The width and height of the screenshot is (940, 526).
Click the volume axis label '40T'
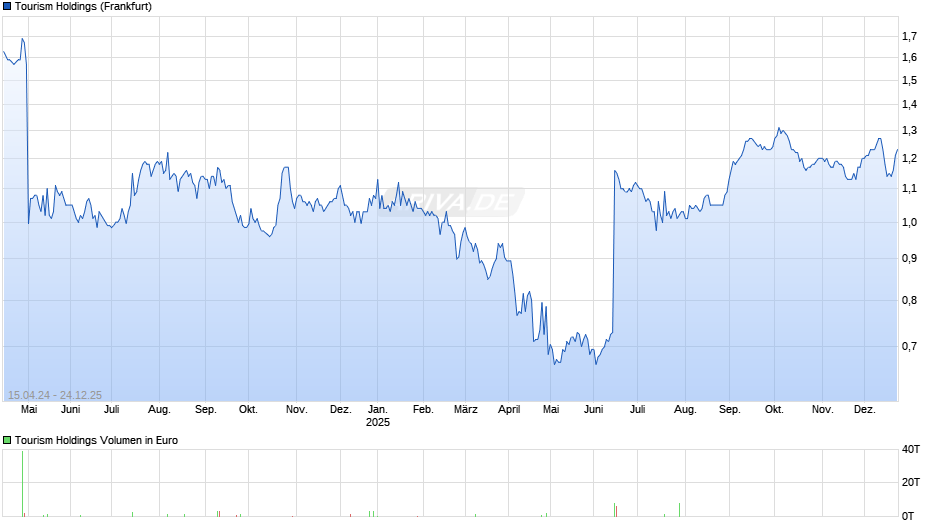911,449
